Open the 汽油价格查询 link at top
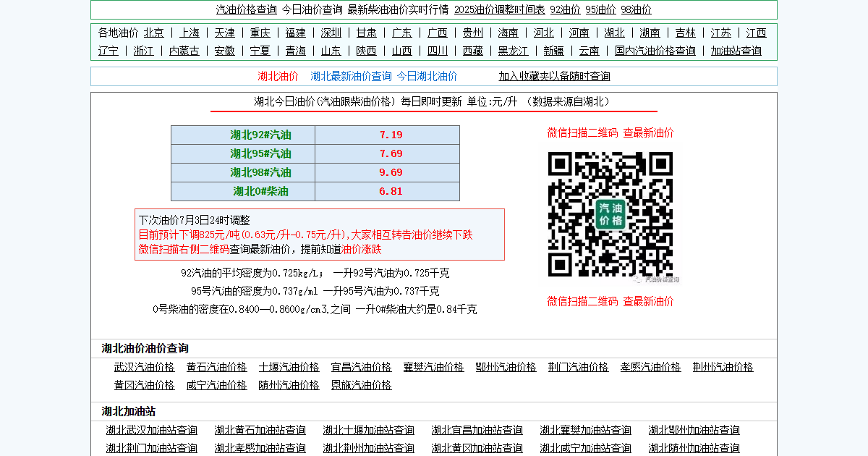The height and width of the screenshot is (456, 868). click(247, 9)
